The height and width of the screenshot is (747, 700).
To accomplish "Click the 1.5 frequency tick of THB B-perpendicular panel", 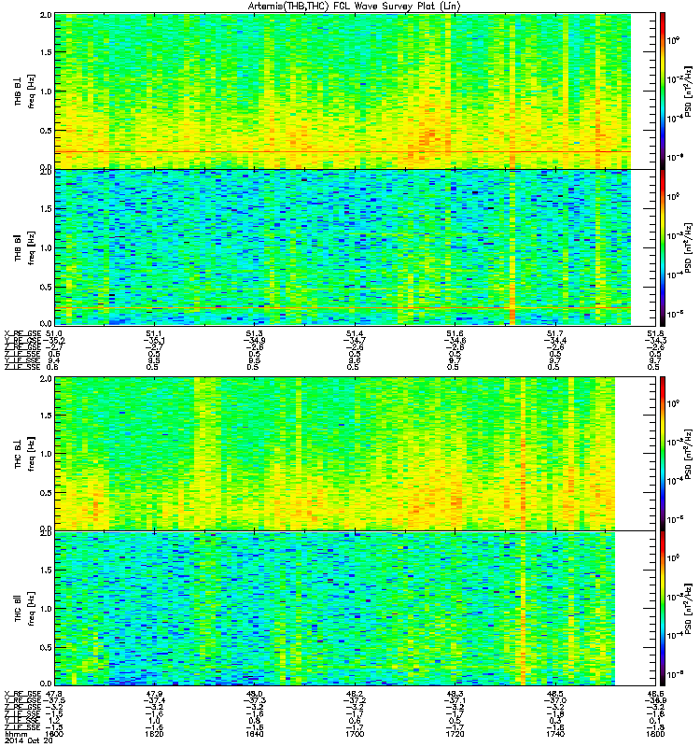I will coord(46,52).
